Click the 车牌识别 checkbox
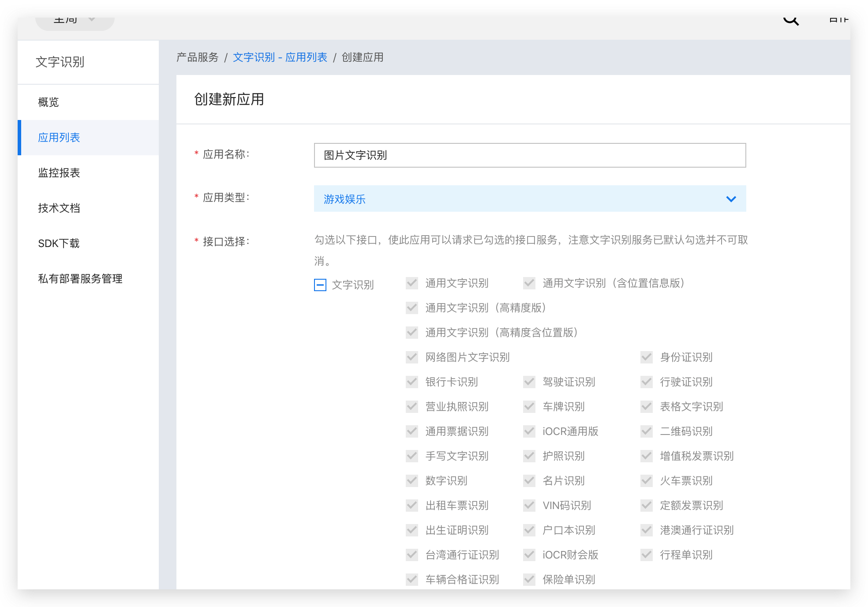Image resolution: width=868 pixels, height=607 pixels. tap(529, 407)
